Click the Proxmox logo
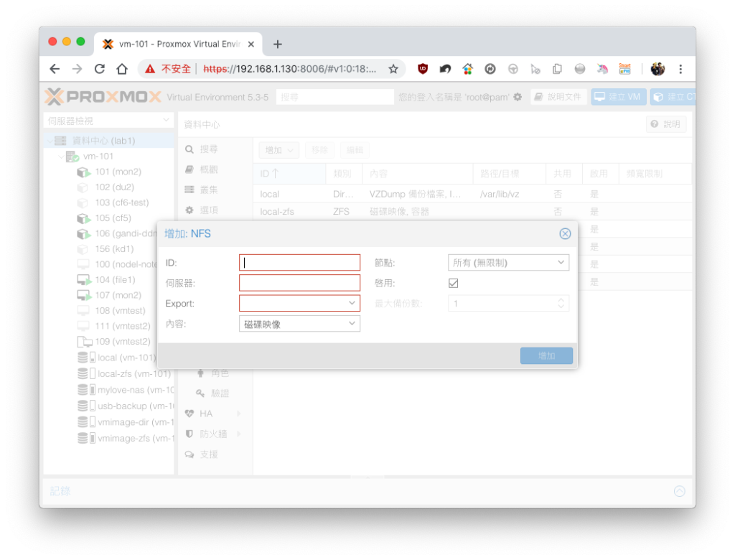The image size is (735, 560). click(103, 97)
